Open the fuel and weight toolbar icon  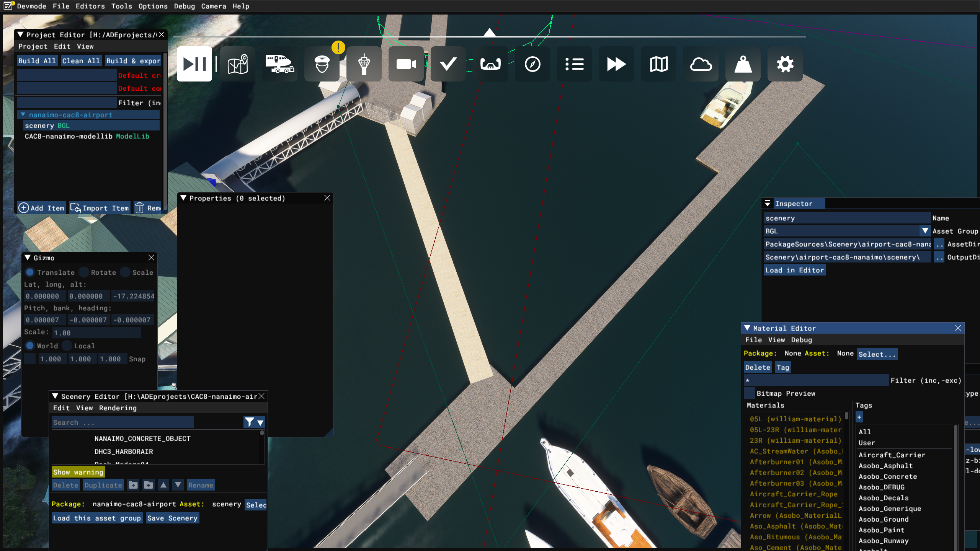pos(743,64)
